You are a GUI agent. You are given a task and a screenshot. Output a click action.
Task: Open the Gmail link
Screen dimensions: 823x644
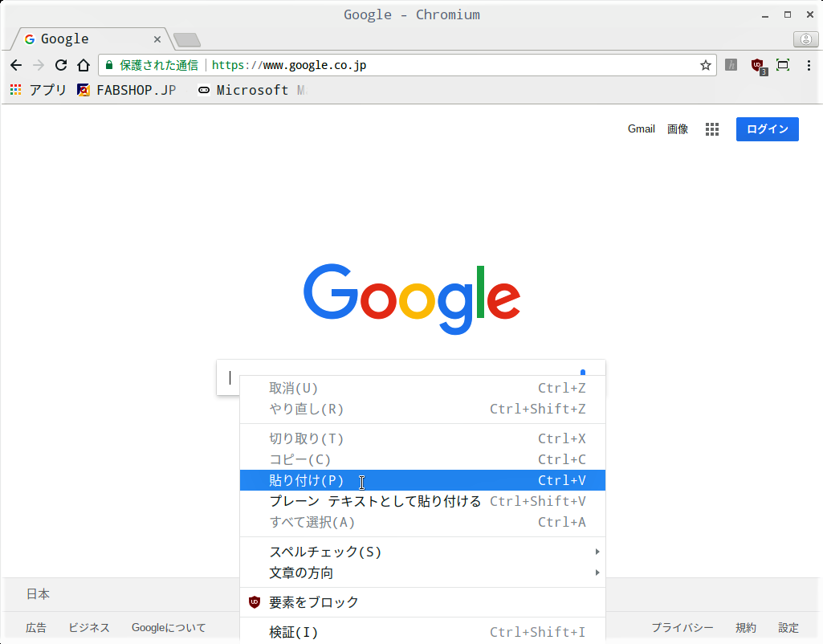(642, 129)
